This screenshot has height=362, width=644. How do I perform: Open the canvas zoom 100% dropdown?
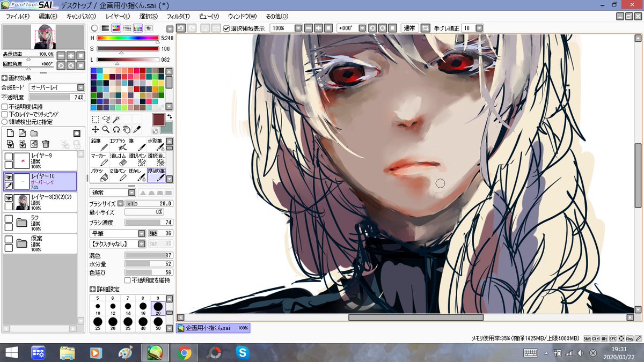(286, 28)
